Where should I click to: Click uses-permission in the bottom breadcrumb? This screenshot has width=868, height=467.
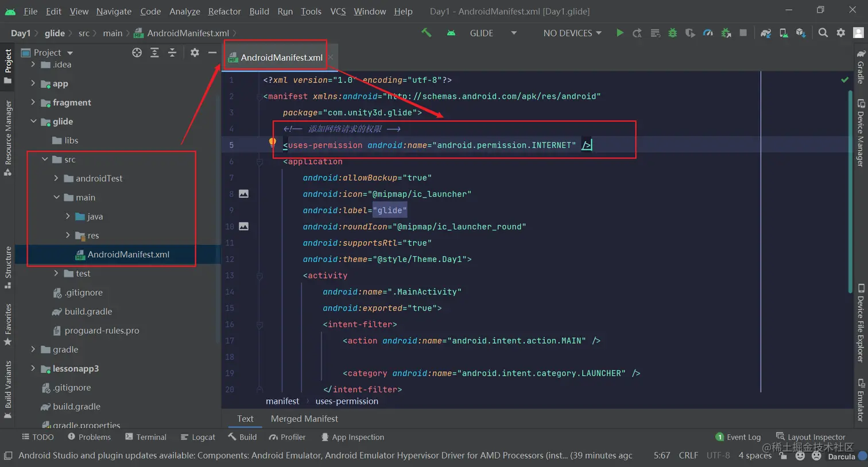click(347, 401)
